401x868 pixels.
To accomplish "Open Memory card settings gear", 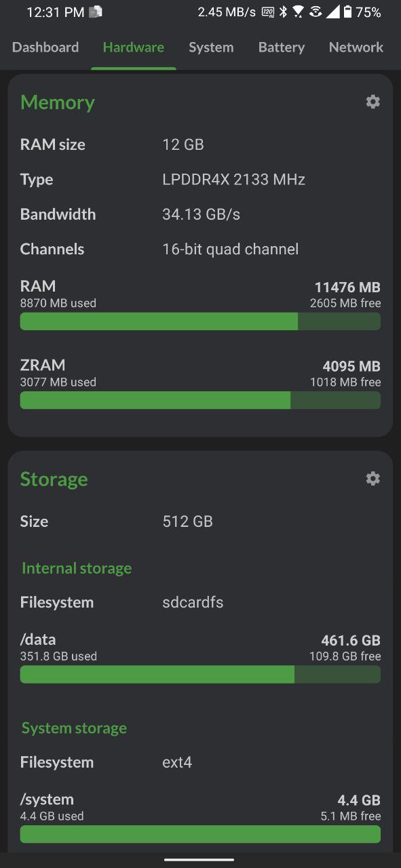I will click(x=373, y=102).
